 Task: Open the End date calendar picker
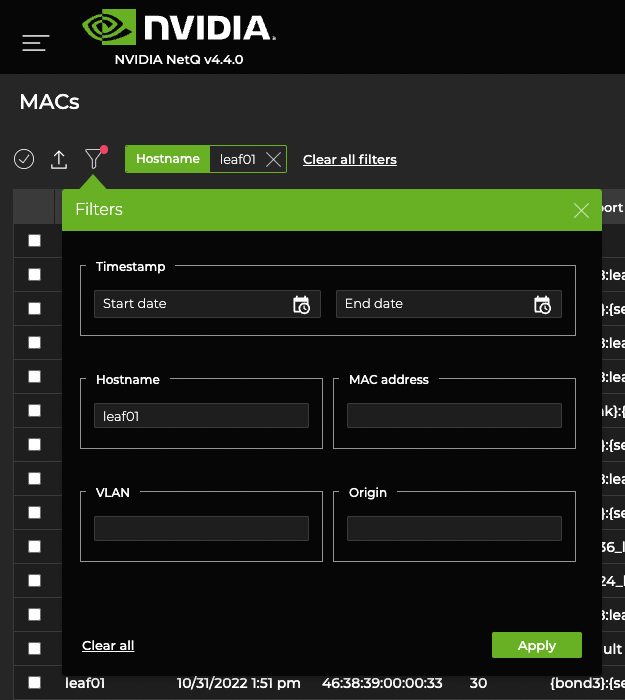click(x=542, y=304)
